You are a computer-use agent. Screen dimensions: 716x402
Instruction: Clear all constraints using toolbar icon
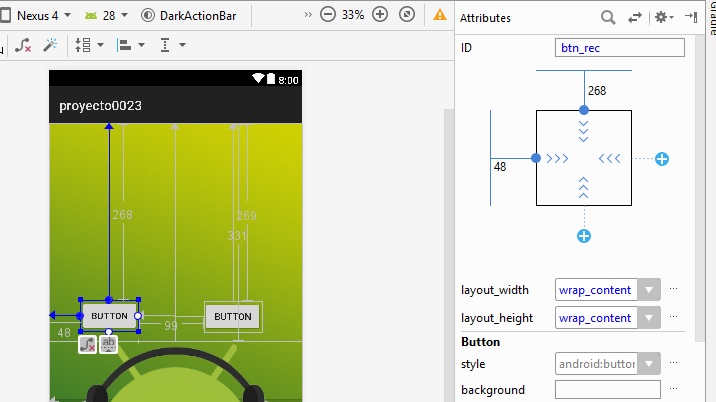(23, 45)
